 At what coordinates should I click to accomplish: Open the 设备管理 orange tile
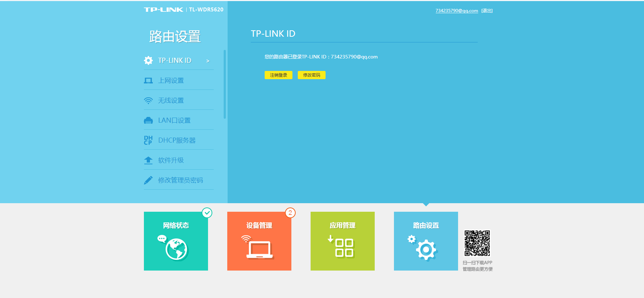[x=259, y=241]
